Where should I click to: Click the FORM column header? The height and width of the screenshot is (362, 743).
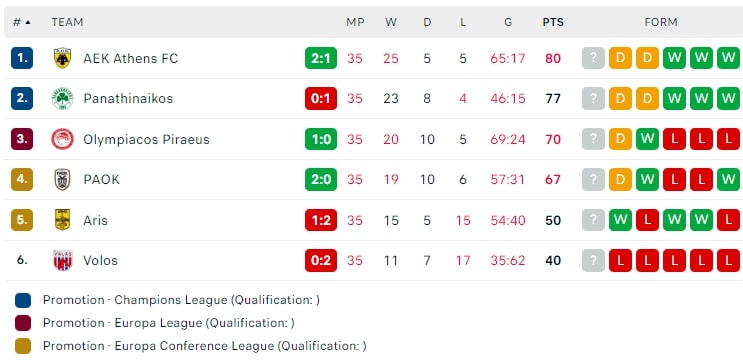tap(661, 22)
